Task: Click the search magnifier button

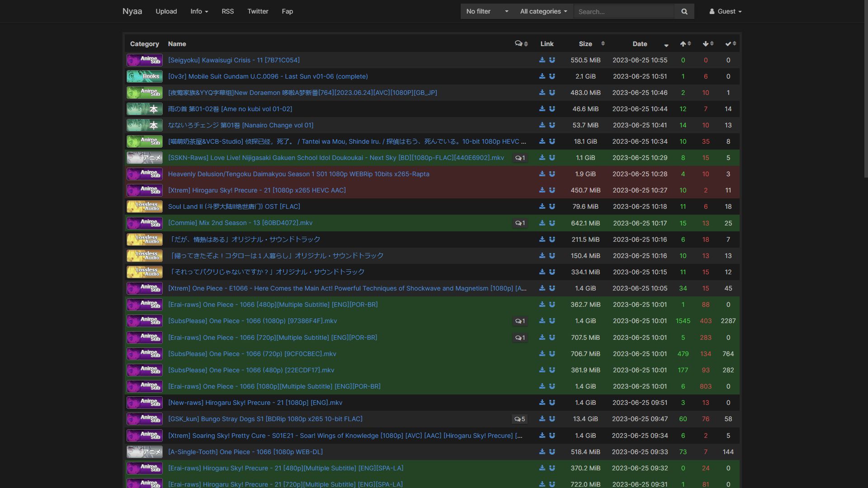Action: pos(684,12)
